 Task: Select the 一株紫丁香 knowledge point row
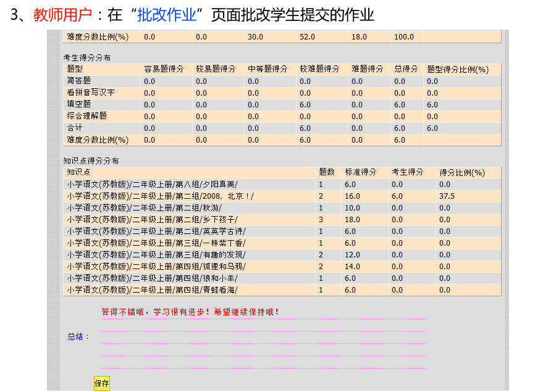pos(156,243)
